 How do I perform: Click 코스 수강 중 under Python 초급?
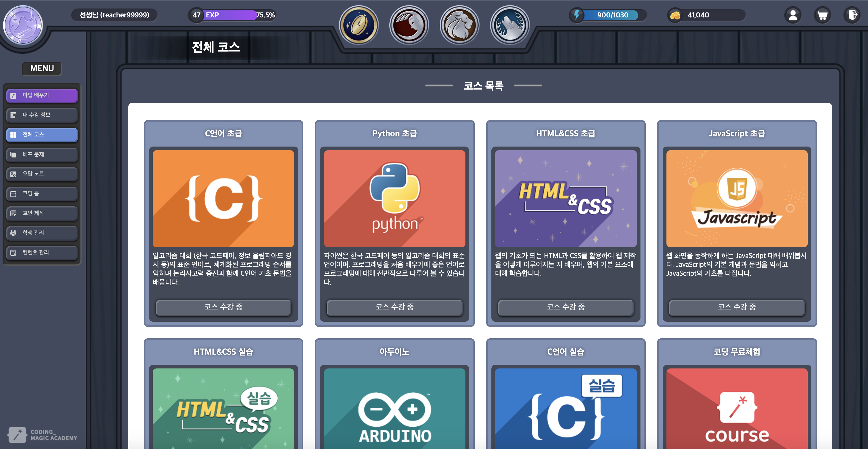[395, 307]
